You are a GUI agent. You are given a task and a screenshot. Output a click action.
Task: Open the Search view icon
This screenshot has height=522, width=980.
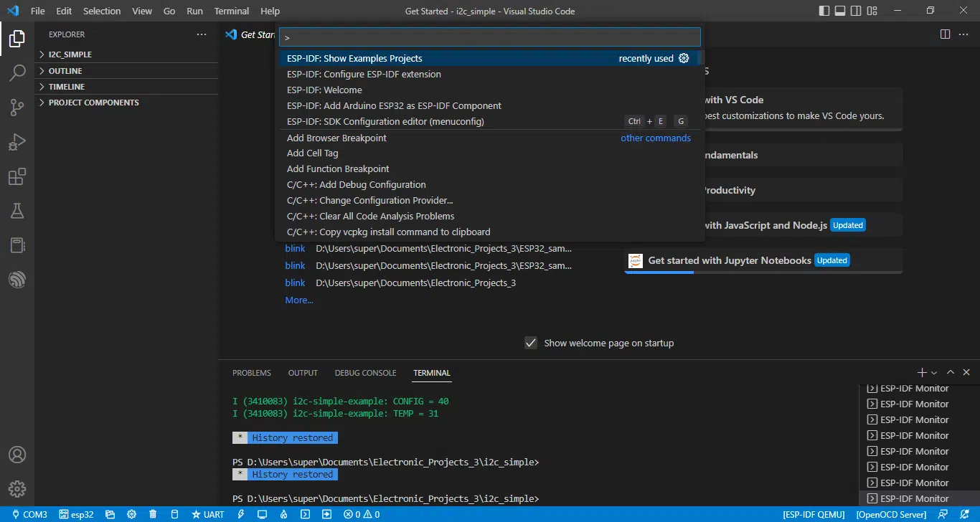click(17, 72)
